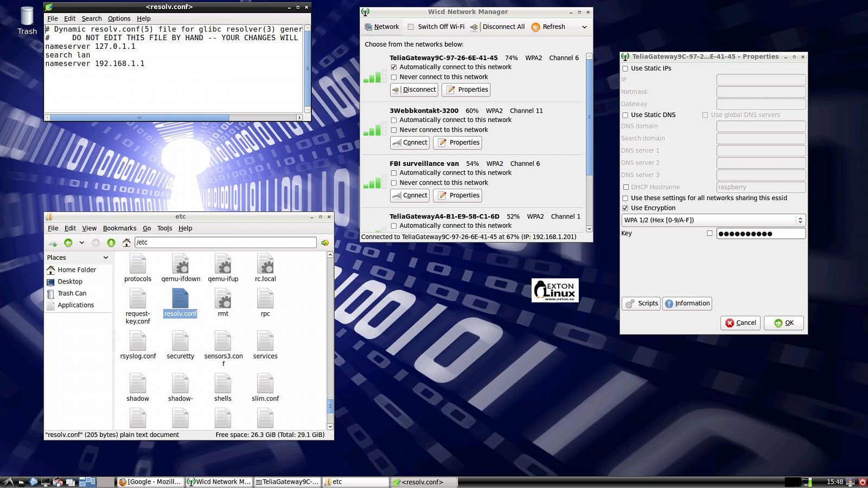Enable Use Static DNS
The image size is (868, 488).
pyautogui.click(x=625, y=115)
